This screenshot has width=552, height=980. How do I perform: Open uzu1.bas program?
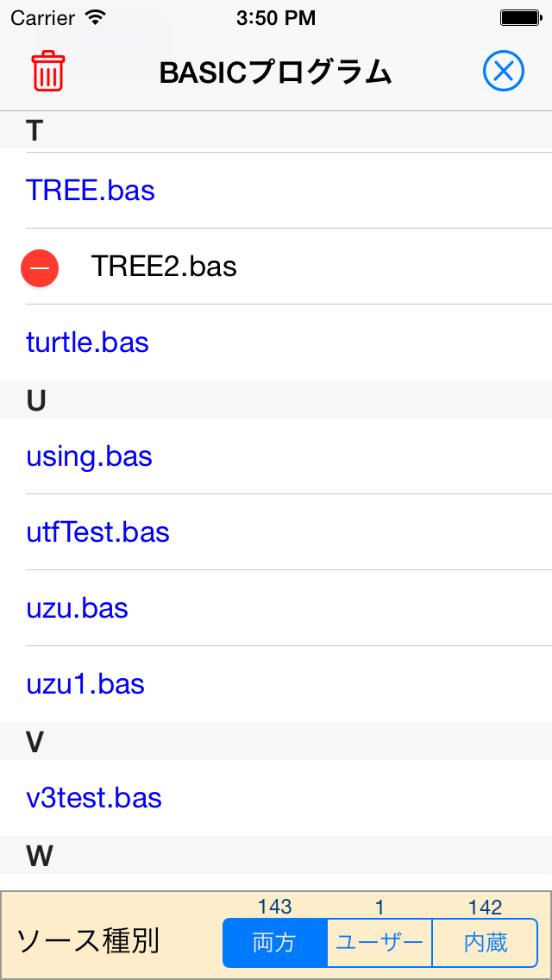pos(276,684)
